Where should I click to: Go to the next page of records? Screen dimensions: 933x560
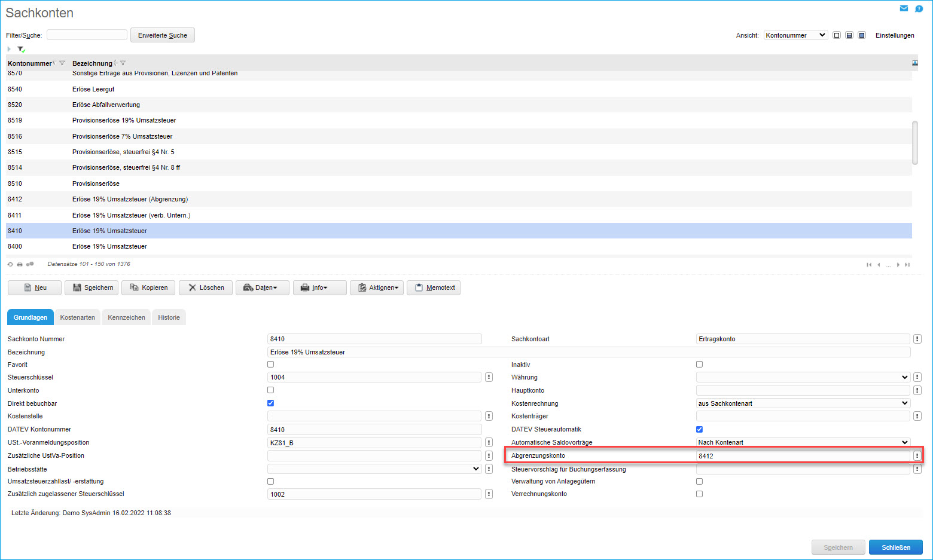pos(898,265)
